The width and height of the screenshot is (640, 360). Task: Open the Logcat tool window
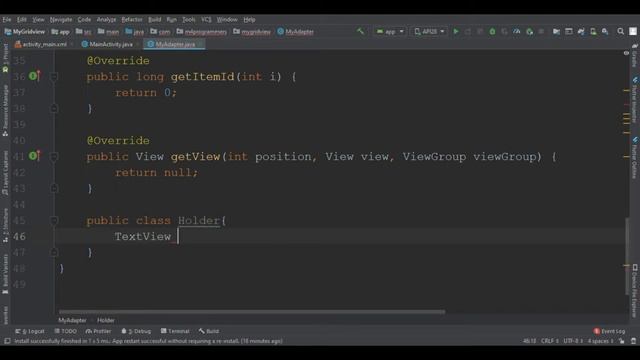coord(30,331)
